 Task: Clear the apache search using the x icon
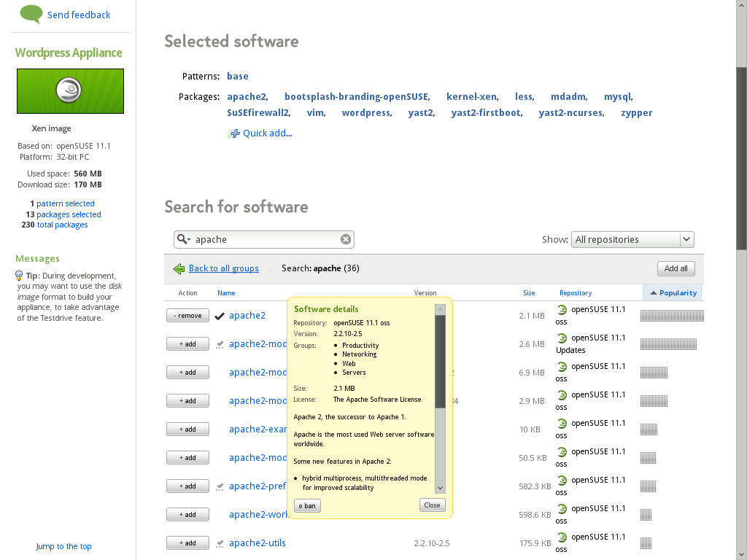(346, 239)
